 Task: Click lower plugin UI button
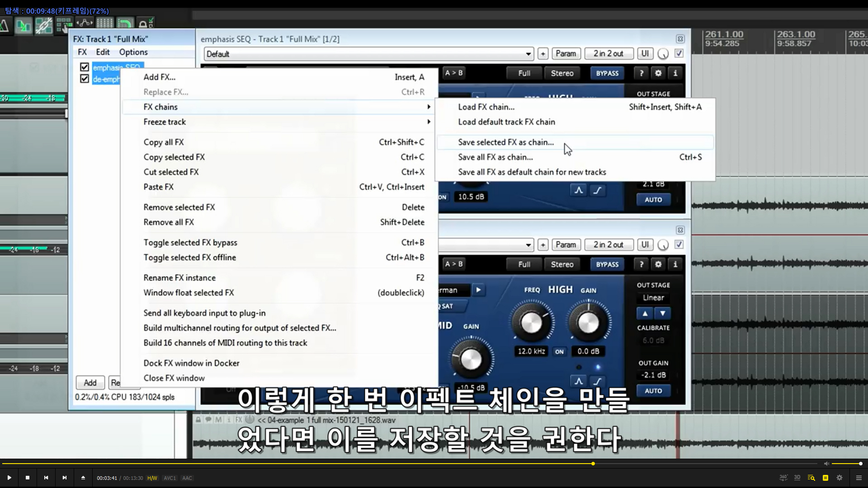645,244
